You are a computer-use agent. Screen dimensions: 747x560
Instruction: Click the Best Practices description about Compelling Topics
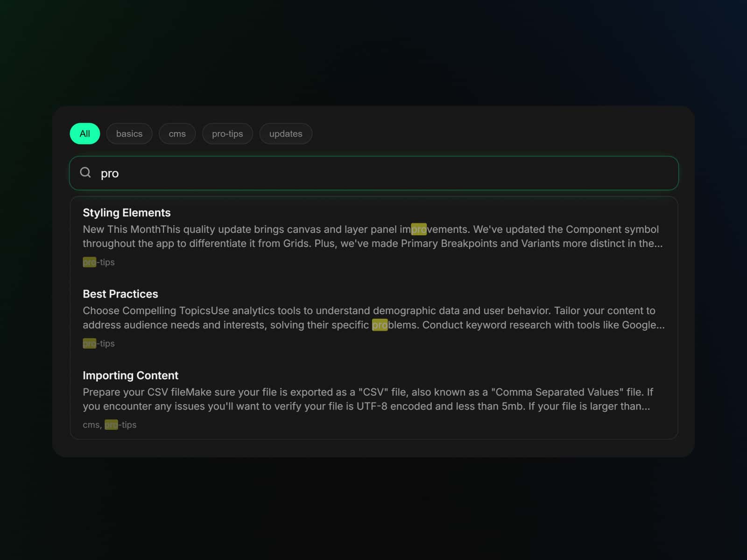tap(374, 318)
